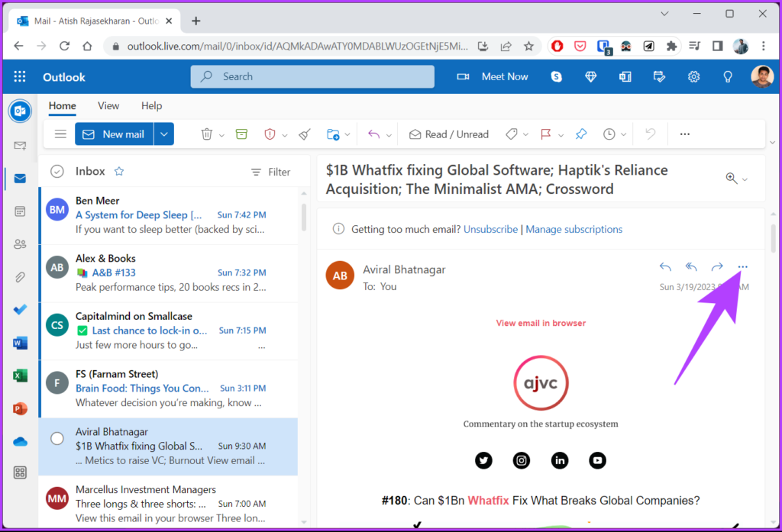Image resolution: width=782 pixels, height=532 pixels.
Task: Click the Unsubscribe link
Action: coord(491,229)
